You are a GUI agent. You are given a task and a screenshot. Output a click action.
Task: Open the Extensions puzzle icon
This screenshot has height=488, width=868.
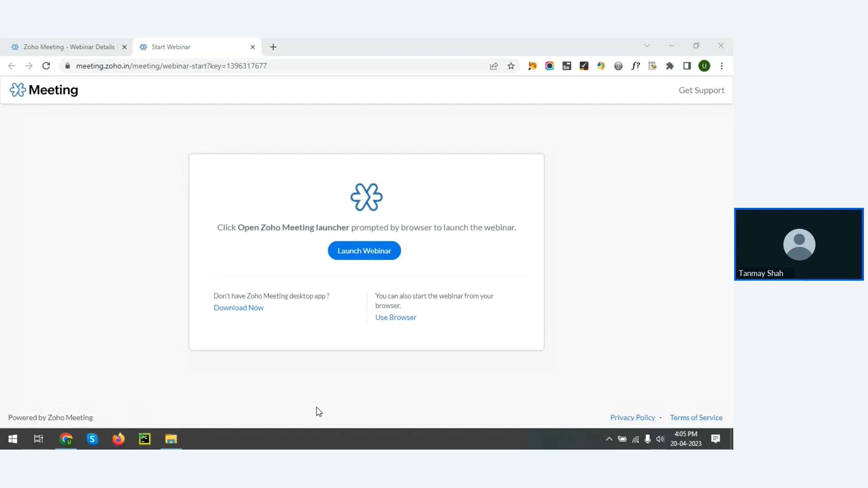(x=670, y=66)
